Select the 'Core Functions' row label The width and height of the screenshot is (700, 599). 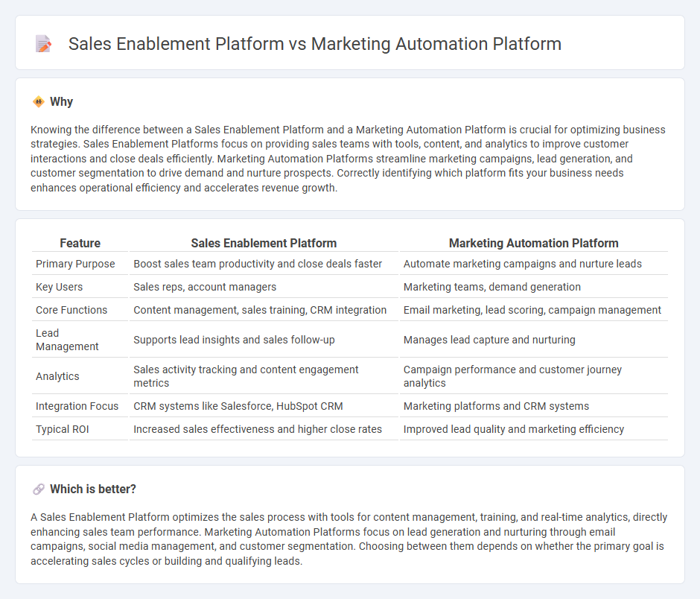[x=71, y=310]
